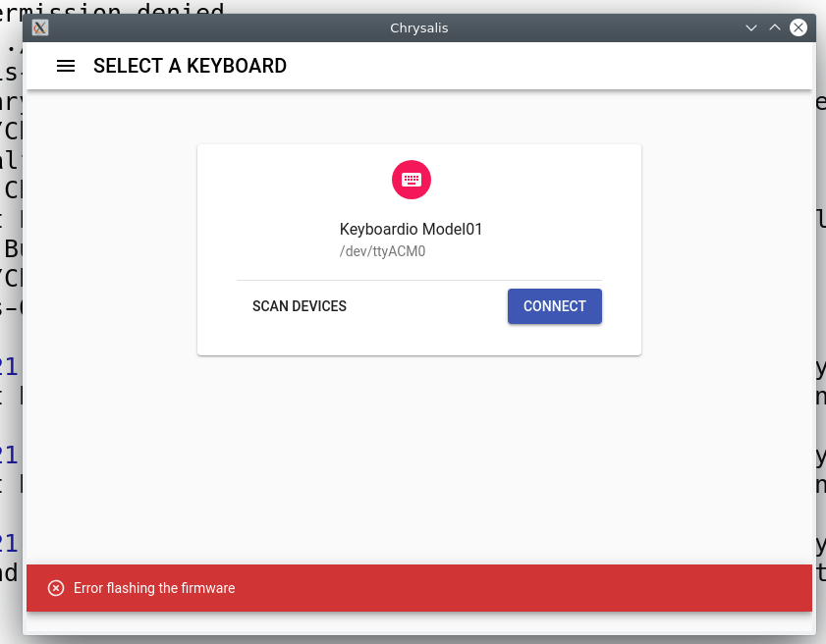This screenshot has height=644, width=826.
Task: Click the pink keyboard avatar icon
Action: pos(412,180)
